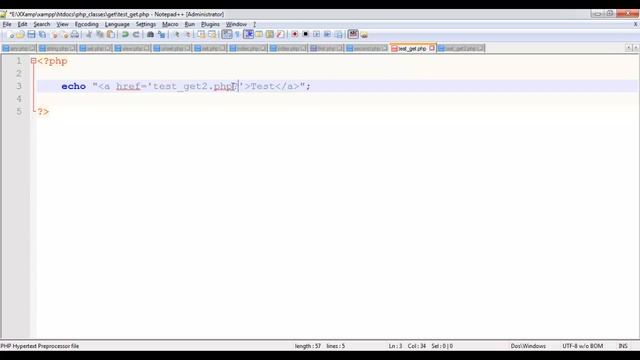Save the current file with the floppy icon
The height and width of the screenshot is (360, 640).
[31, 35]
